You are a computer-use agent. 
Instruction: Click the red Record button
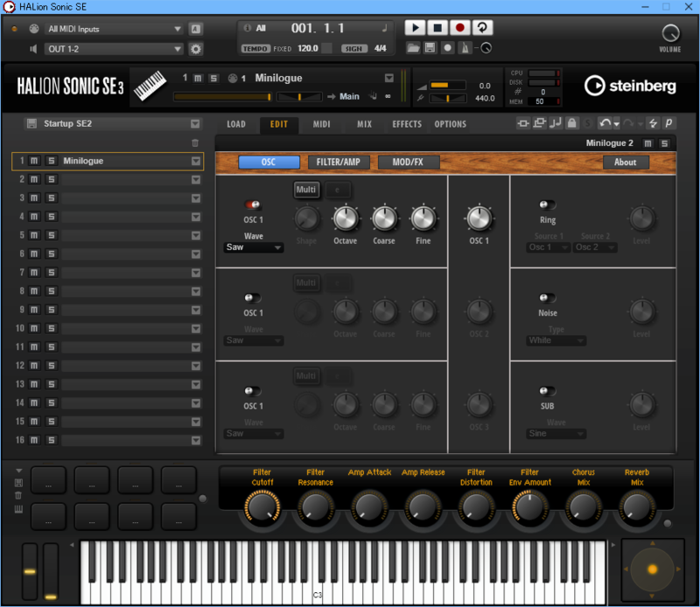point(460,28)
